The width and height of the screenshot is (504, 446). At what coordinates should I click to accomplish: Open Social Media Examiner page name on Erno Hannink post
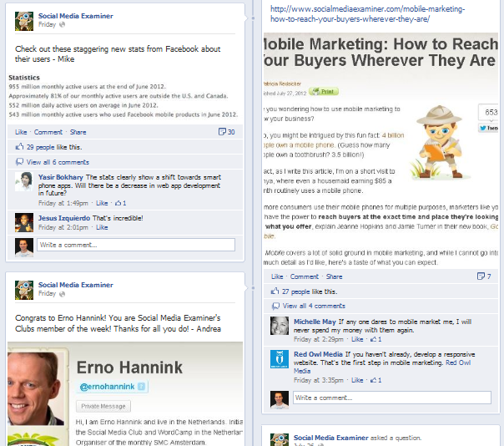point(76,285)
